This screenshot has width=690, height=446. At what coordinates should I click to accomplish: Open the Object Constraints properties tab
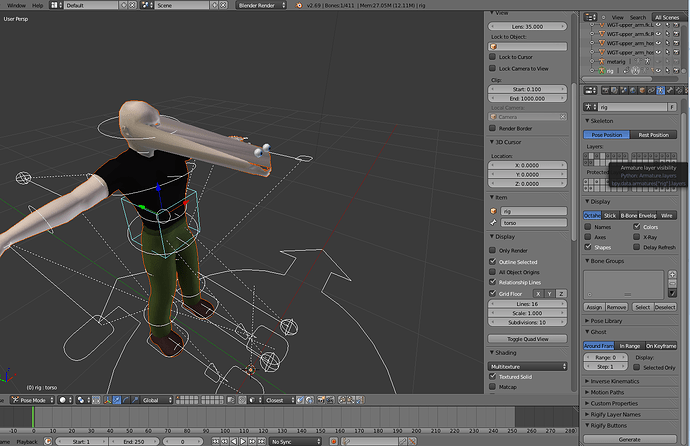651,90
